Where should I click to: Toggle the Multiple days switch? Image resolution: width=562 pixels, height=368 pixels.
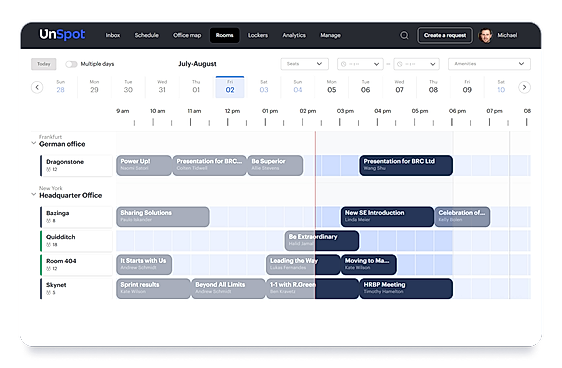click(71, 64)
